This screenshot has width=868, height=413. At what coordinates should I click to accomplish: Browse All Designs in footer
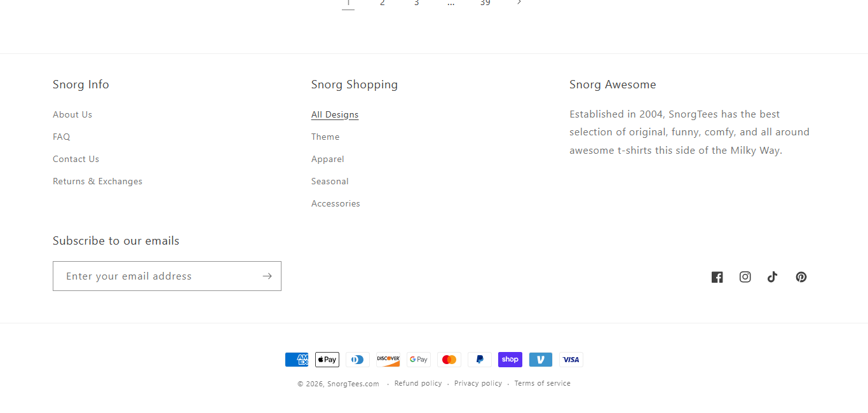(x=335, y=114)
